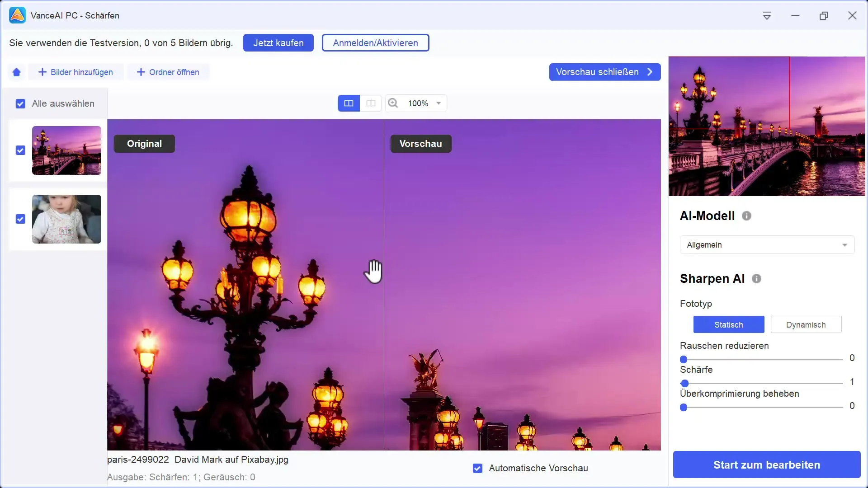The width and height of the screenshot is (868, 488).
Task: Select the child photo thumbnail
Action: tap(66, 219)
